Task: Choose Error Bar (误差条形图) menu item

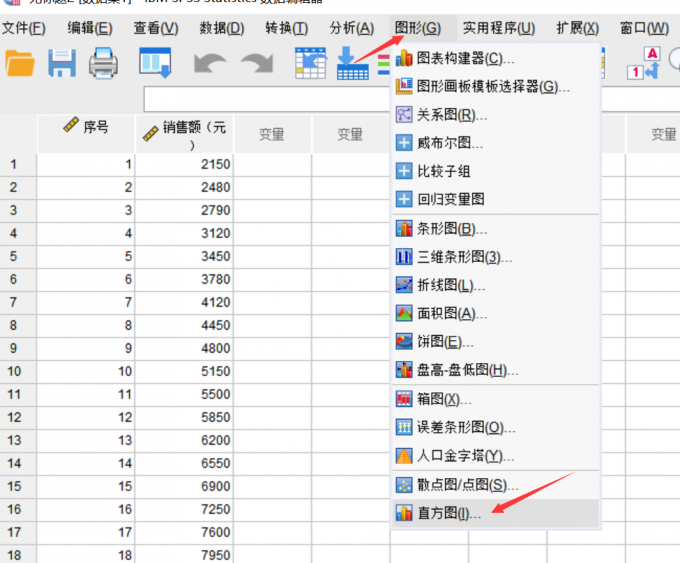Action: (x=496, y=427)
